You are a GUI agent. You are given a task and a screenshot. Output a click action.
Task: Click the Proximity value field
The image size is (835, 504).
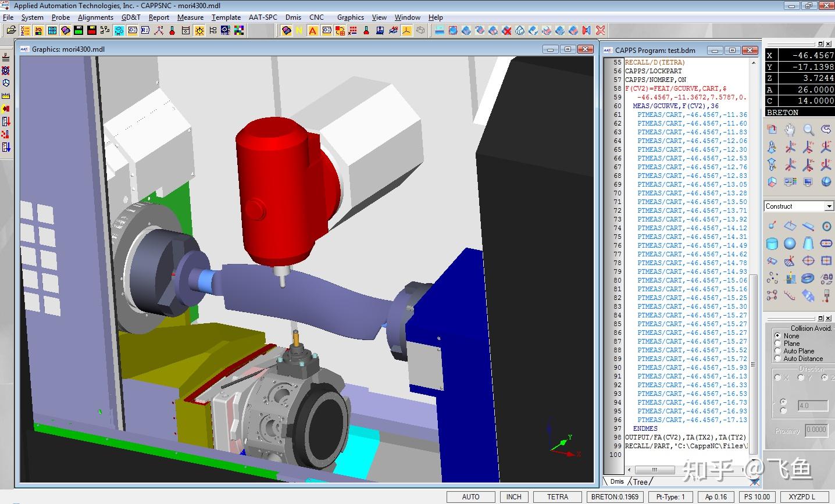point(816,430)
